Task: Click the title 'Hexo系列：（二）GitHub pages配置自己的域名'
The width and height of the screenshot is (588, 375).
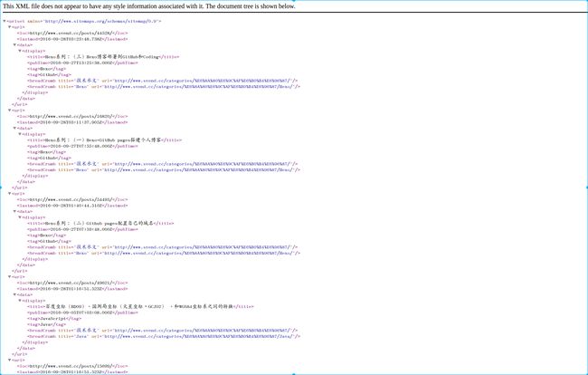Action: 100,224
